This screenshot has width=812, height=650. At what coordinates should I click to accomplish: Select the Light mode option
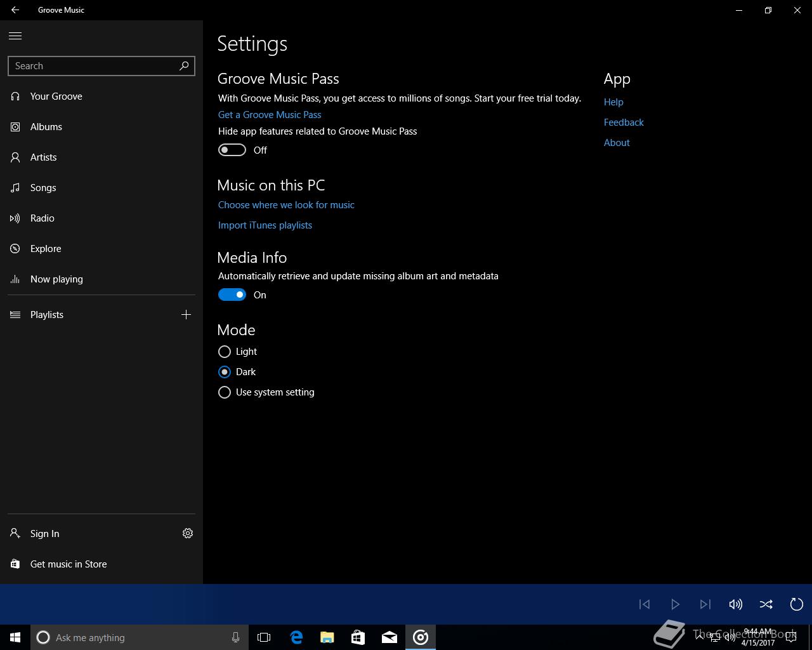point(225,352)
